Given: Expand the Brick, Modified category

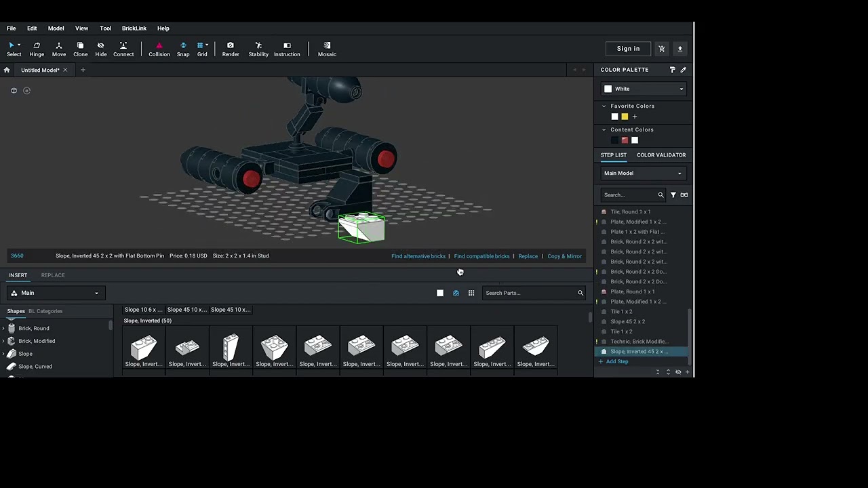Looking at the screenshot, I should [x=3, y=342].
